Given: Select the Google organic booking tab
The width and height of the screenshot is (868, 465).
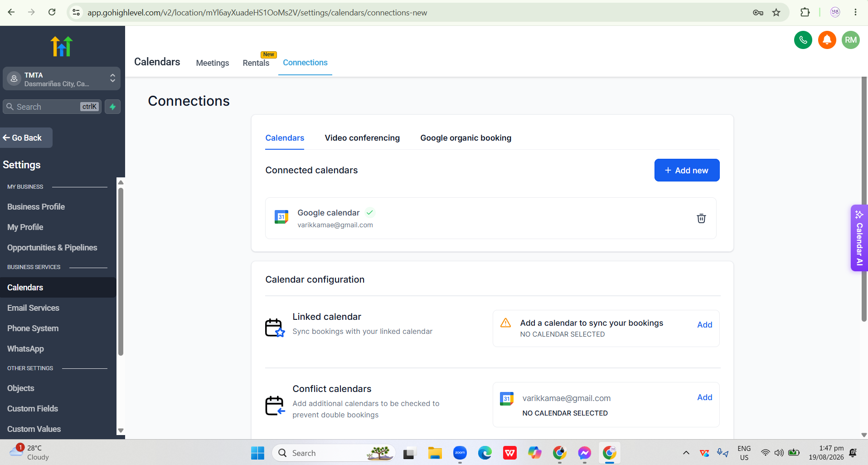Looking at the screenshot, I should [466, 138].
